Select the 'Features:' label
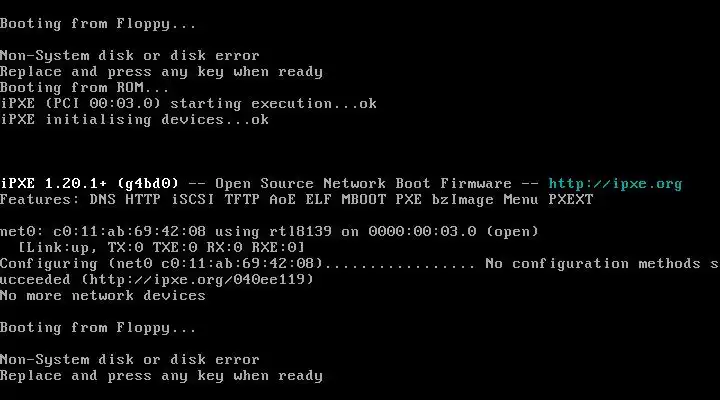 [40, 199]
